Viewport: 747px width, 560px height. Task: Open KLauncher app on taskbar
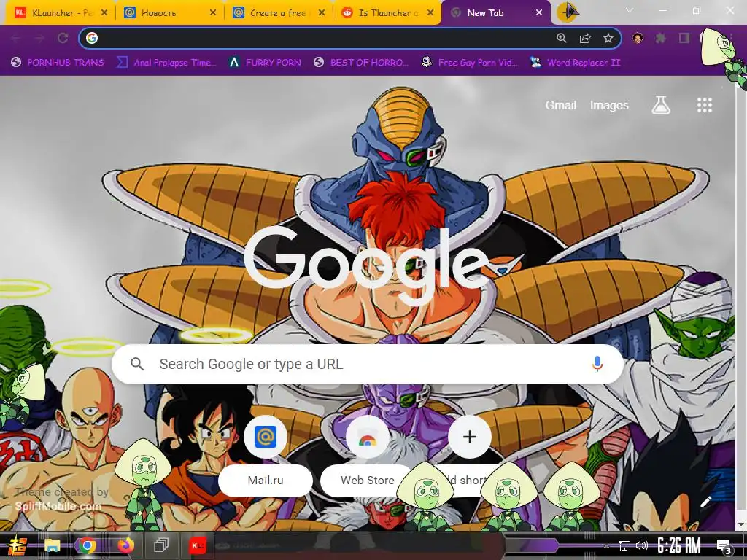(x=197, y=545)
